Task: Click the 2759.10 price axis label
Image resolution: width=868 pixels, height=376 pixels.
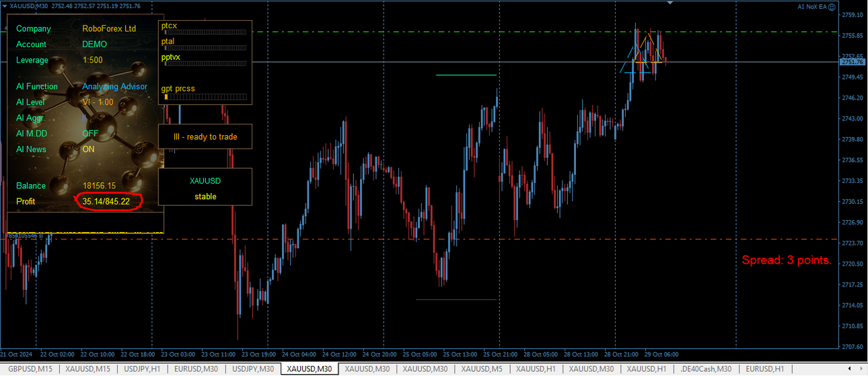Action: [x=853, y=15]
